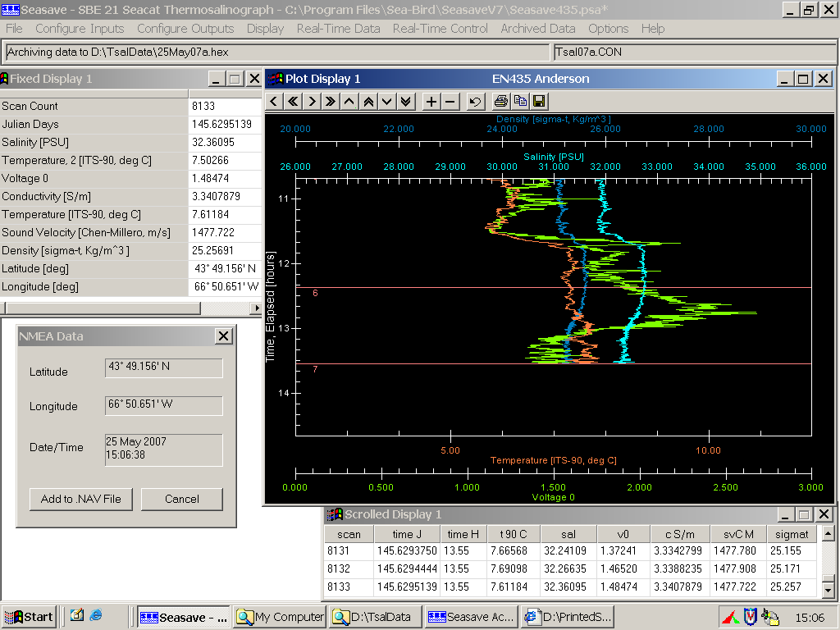Click the single down arrow scroll button
This screenshot has width=840, height=630.
point(386,102)
